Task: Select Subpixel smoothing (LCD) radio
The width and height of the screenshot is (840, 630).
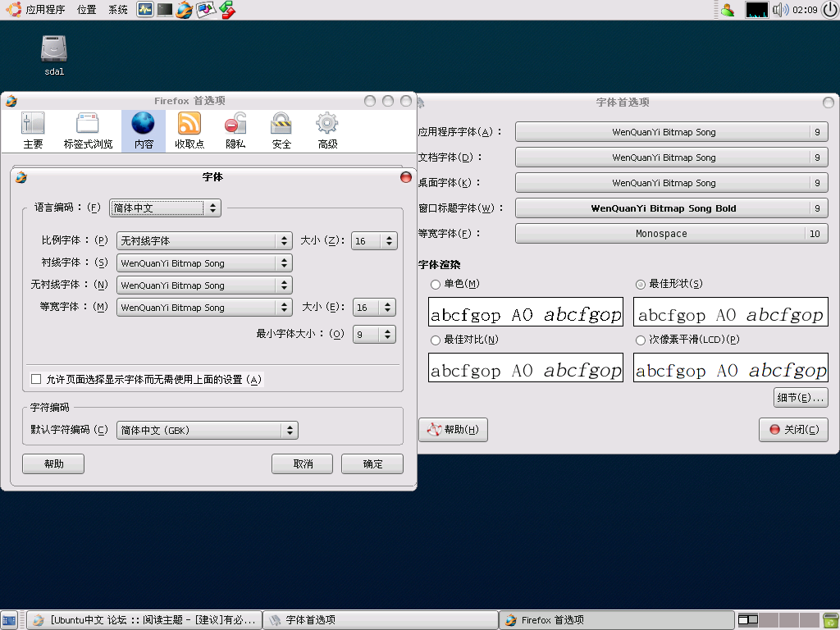Action: [x=640, y=340]
